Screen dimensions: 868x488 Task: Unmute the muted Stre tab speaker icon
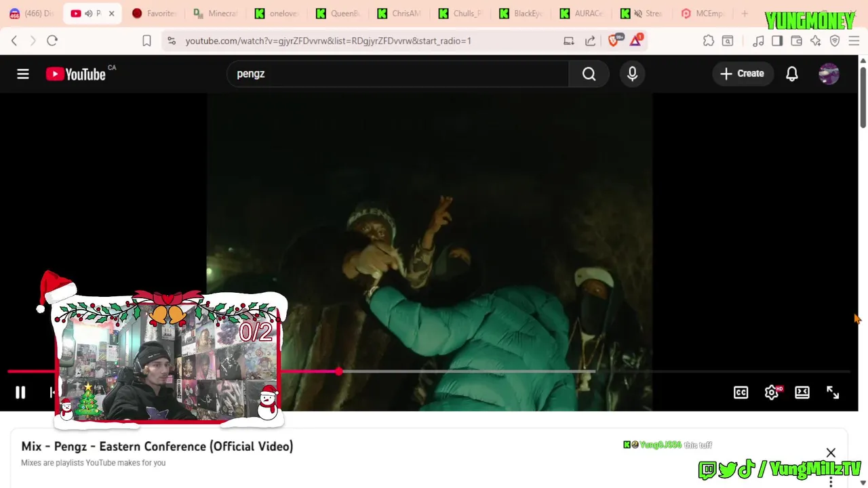[638, 14]
